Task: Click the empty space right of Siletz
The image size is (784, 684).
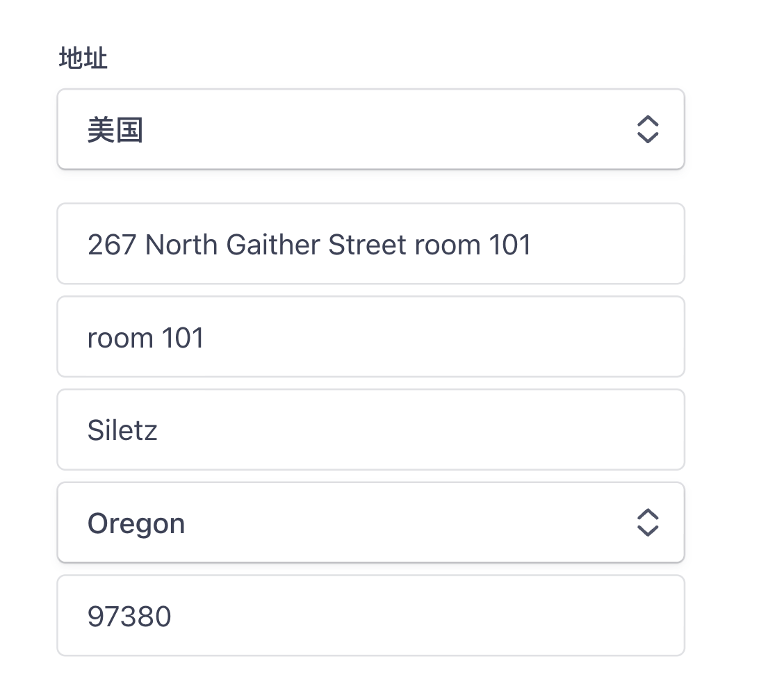Action: [417, 430]
